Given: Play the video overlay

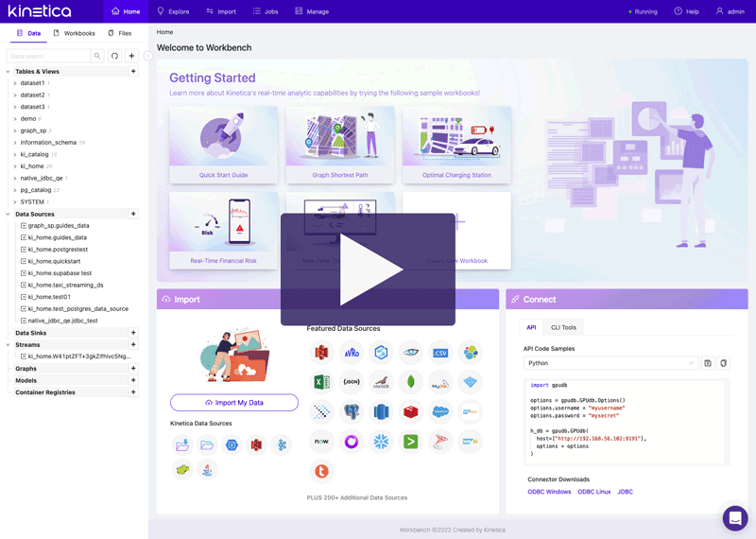Looking at the screenshot, I should tap(368, 269).
